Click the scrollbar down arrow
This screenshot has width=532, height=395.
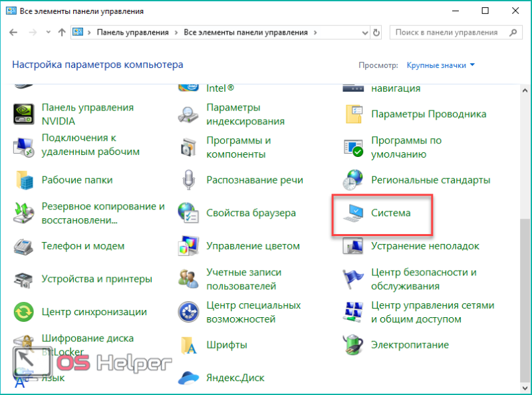525,388
